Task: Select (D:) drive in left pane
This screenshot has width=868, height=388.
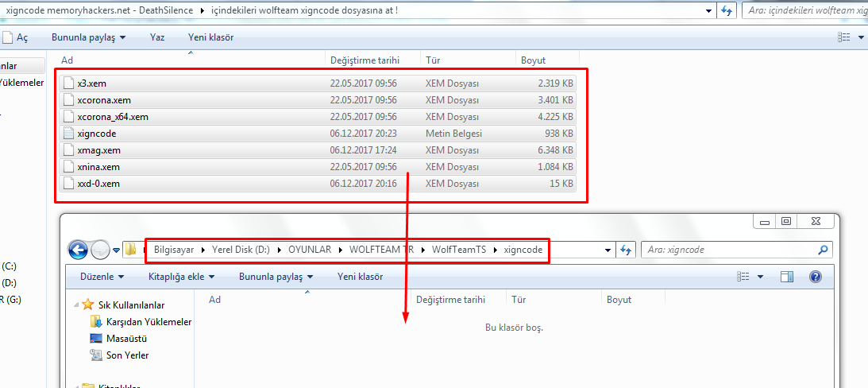Action: [x=10, y=283]
